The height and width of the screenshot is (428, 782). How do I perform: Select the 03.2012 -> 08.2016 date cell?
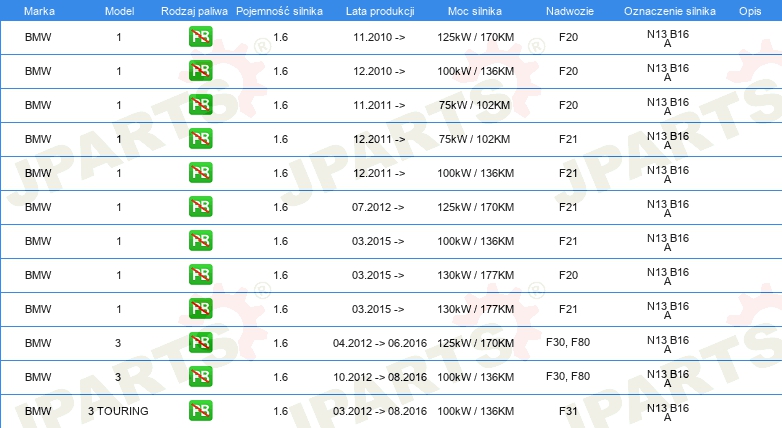click(380, 411)
